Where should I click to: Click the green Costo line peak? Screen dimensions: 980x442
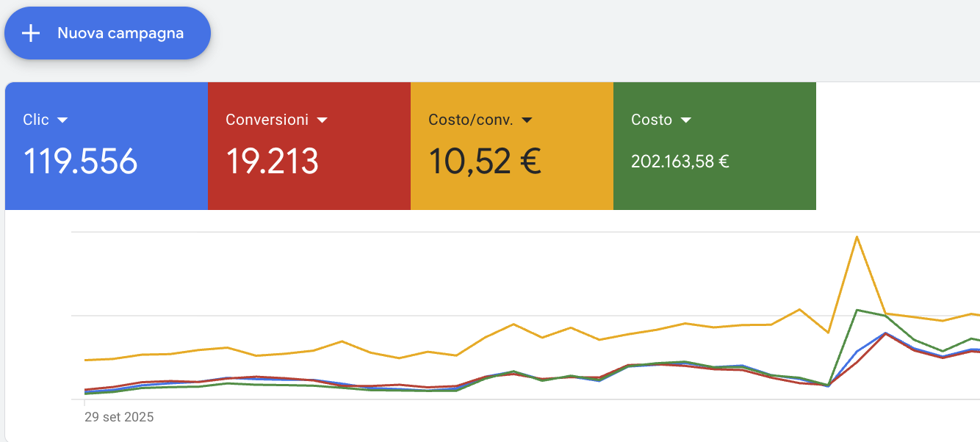point(857,310)
